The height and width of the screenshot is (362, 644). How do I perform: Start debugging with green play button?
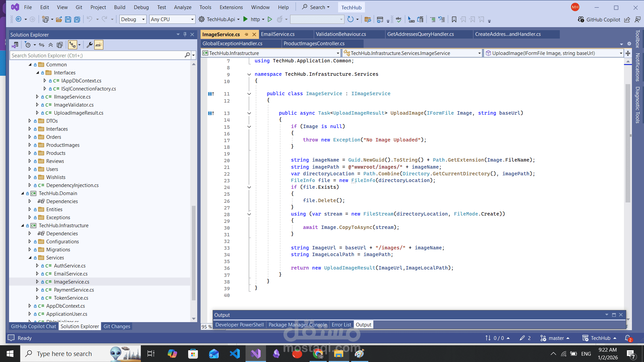pyautogui.click(x=246, y=19)
